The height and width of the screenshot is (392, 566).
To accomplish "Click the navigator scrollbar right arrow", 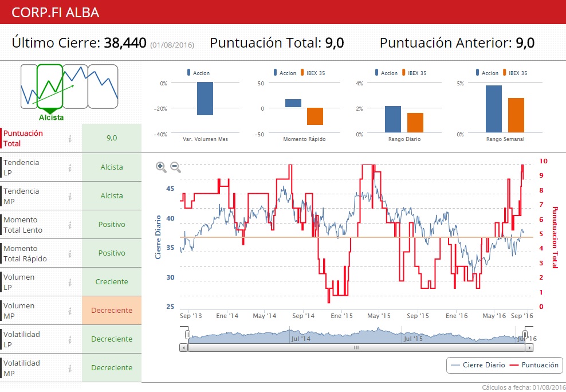I will pos(529,348).
